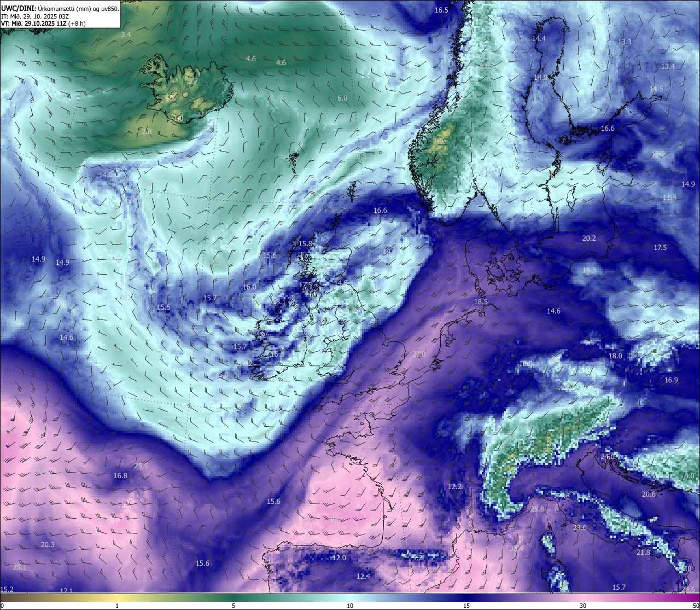Click the 11.5 value label

click(x=656, y=89)
